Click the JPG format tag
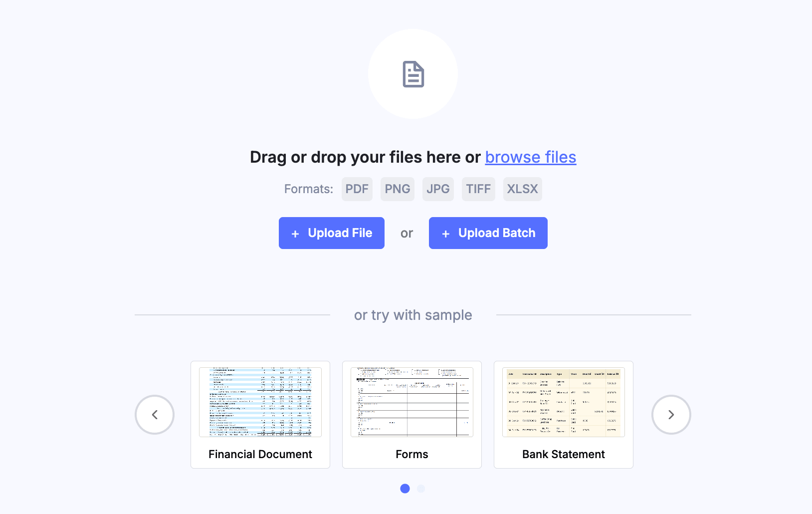Screen dimensions: 812x514 (x=438, y=189)
